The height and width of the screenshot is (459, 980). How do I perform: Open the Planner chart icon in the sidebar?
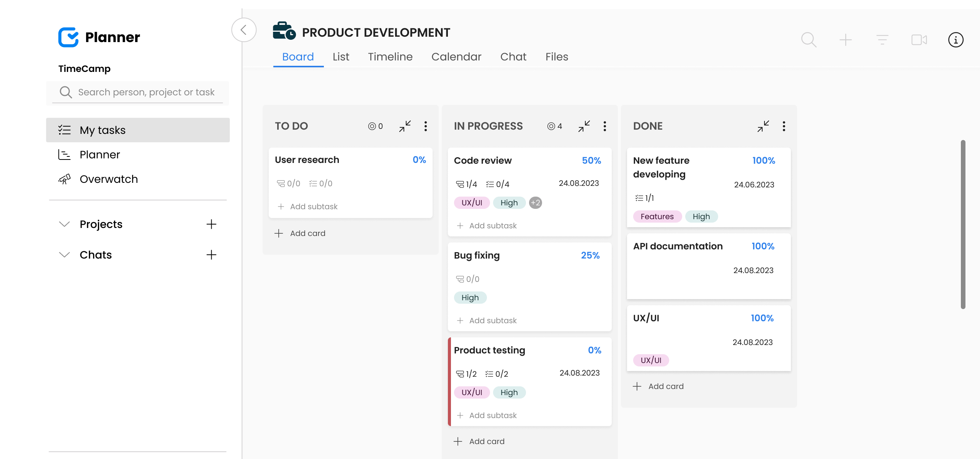[65, 155]
